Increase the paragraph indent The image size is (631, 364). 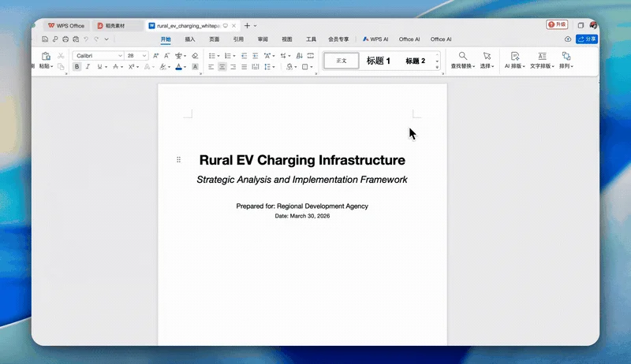(x=255, y=55)
